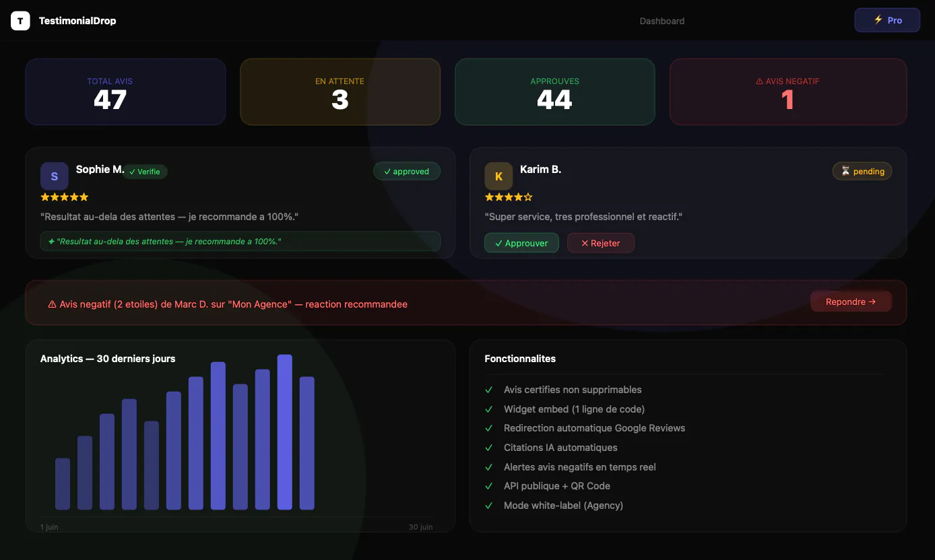The height and width of the screenshot is (560, 935).
Task: Reject Karim B.'s review with Rejeter
Action: coord(601,243)
